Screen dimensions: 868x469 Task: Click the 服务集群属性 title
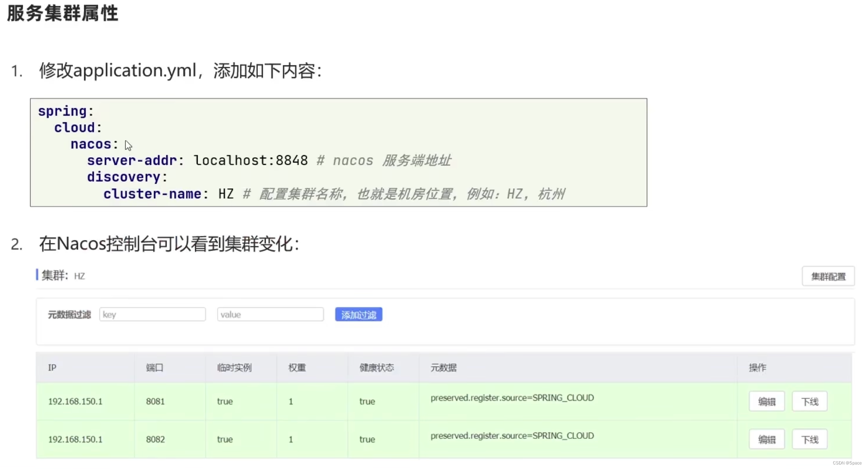point(63,13)
